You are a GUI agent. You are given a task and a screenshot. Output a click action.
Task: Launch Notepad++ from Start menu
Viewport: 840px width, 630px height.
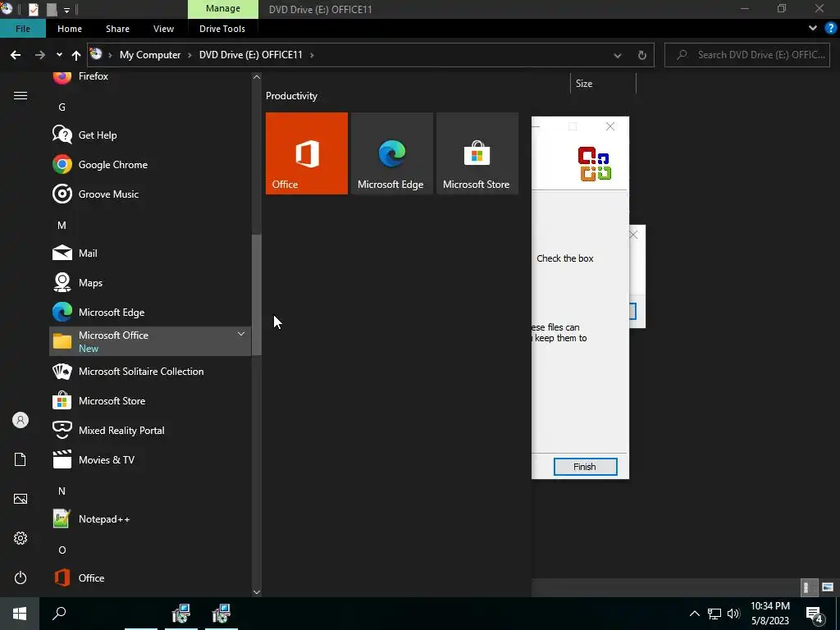[x=150, y=518]
